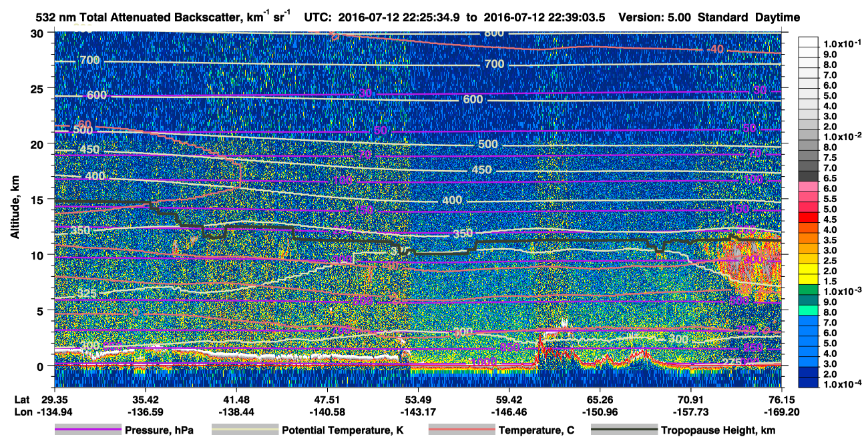
Task: Click latitude tick value 29.35
Action: pos(53,399)
